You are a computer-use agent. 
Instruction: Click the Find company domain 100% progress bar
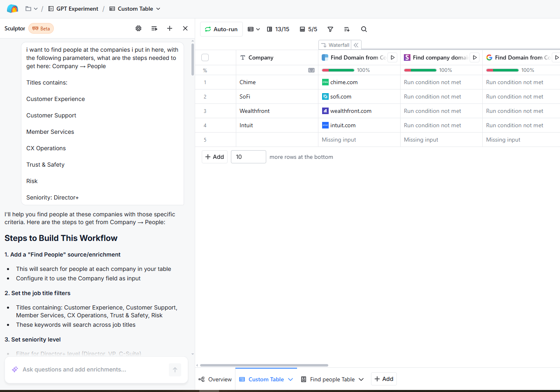tap(420, 70)
